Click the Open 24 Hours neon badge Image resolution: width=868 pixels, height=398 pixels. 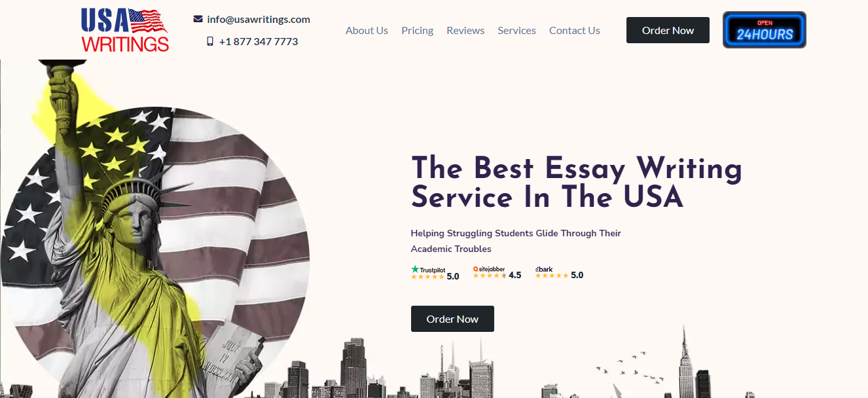coord(764,30)
